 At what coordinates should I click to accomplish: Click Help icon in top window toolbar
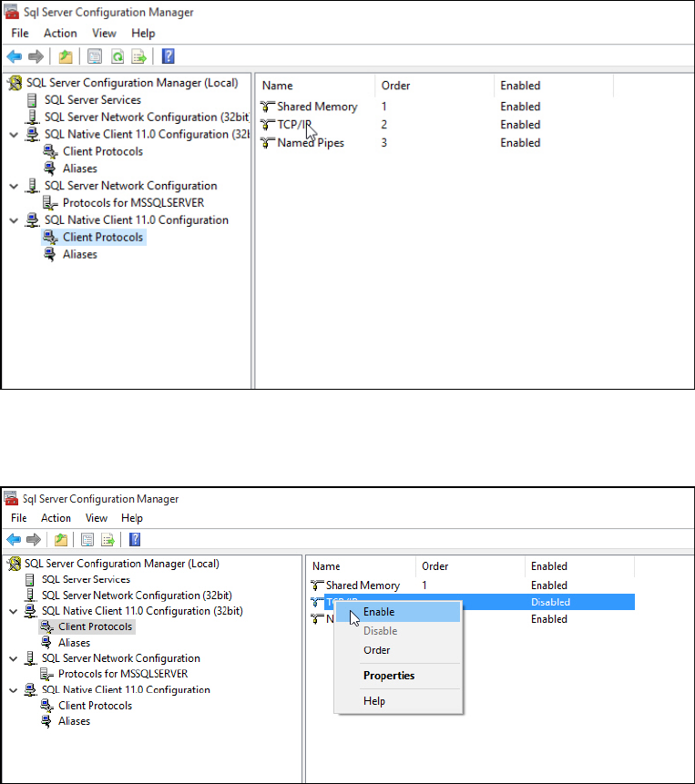[x=169, y=56]
